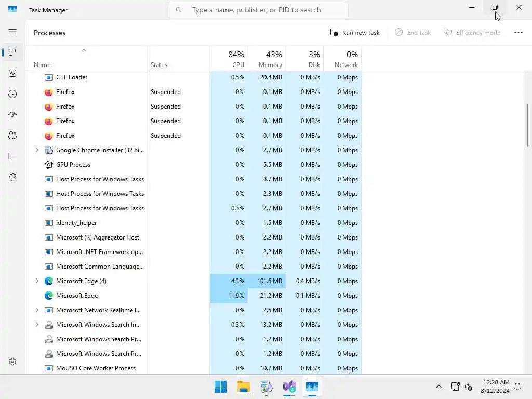Click the muted volume tray icon
The image size is (532, 399).
(469, 387)
